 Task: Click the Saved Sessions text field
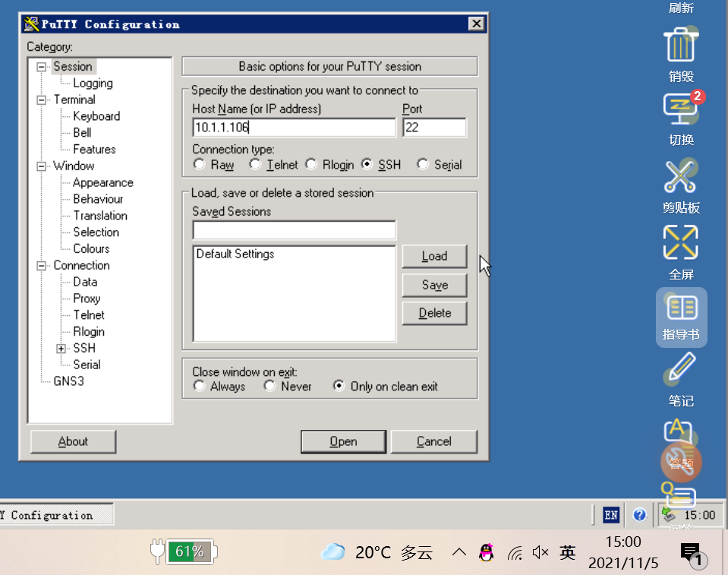click(294, 230)
